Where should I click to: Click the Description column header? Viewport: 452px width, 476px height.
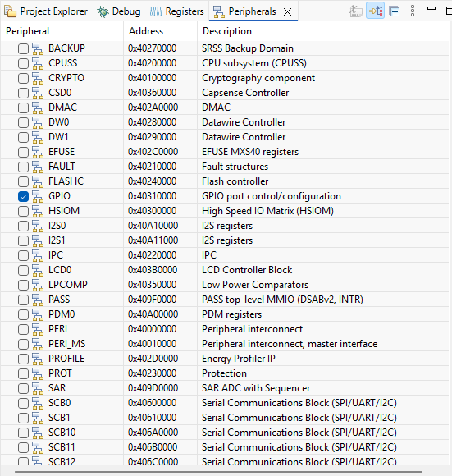pos(323,31)
